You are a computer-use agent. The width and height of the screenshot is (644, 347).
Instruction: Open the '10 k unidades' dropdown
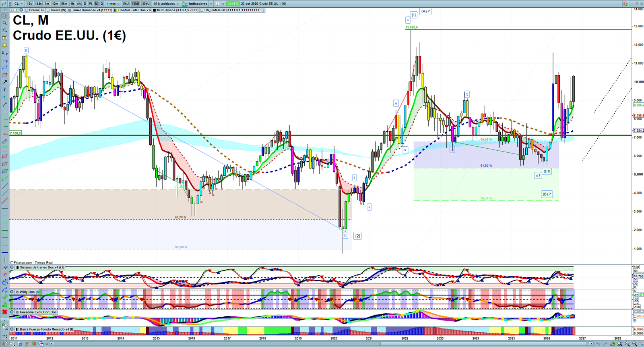166,4
